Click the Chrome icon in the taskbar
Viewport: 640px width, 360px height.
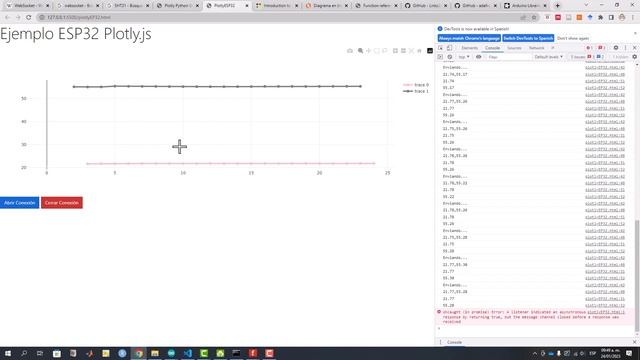[x=139, y=353]
